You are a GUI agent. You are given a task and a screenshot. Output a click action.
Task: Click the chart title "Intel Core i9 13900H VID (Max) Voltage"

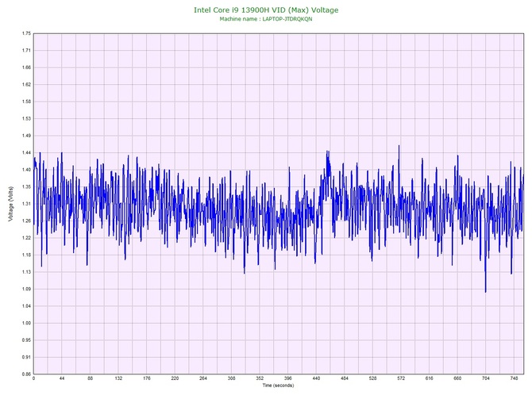coord(266,10)
